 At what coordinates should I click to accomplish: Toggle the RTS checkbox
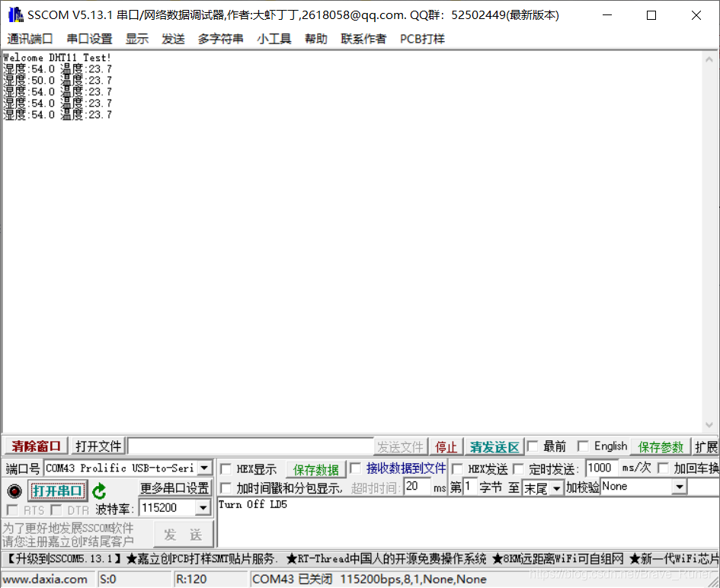coord(12,510)
